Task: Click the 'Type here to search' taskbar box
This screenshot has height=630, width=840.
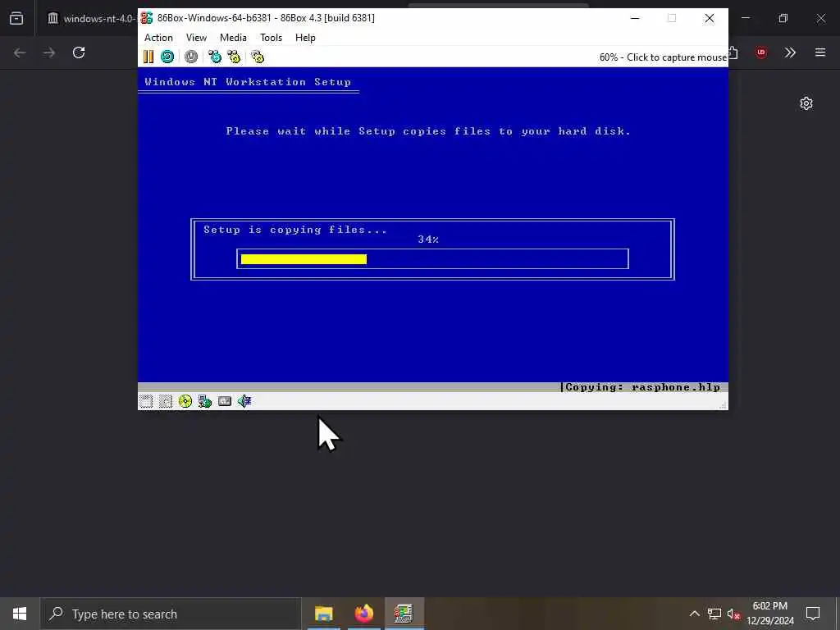Action: (171, 614)
